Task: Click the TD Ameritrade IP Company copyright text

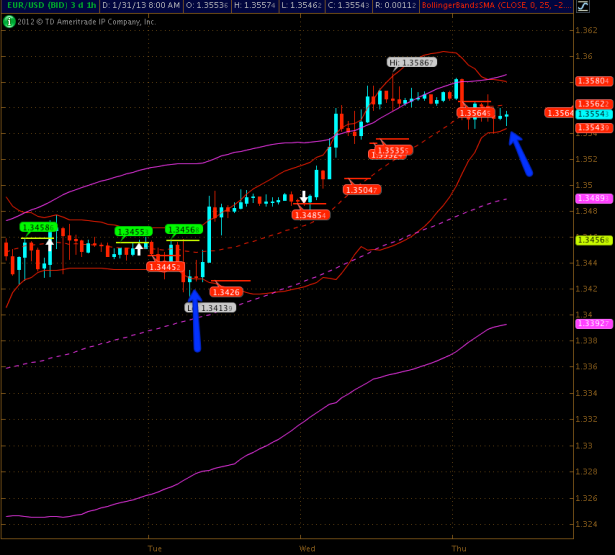Action: pyautogui.click(x=86, y=22)
